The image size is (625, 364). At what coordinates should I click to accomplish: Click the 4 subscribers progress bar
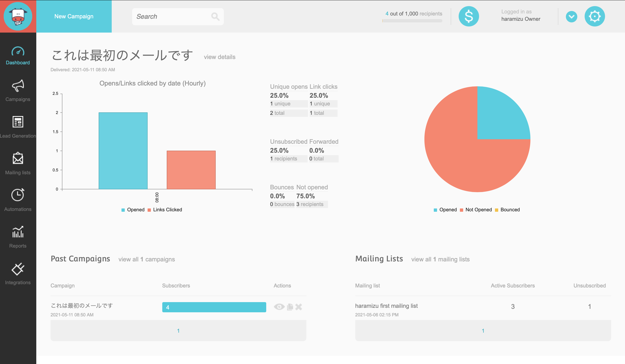(214, 307)
